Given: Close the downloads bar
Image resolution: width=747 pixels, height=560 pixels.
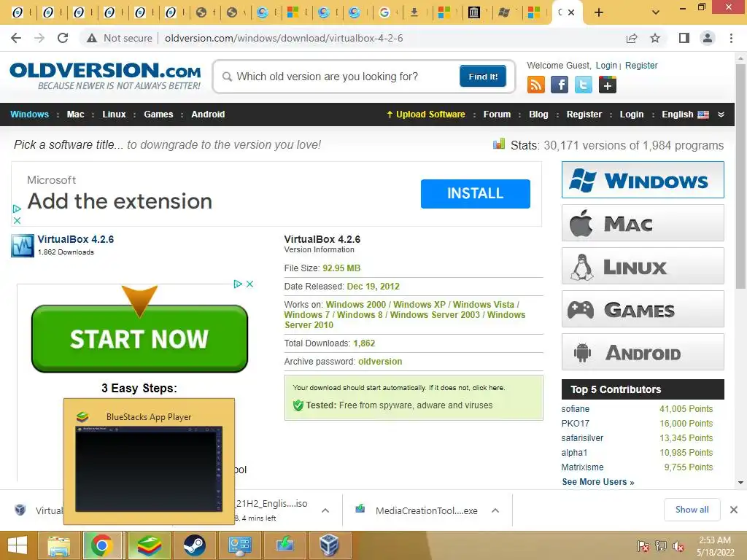Looking at the screenshot, I should 734,510.
